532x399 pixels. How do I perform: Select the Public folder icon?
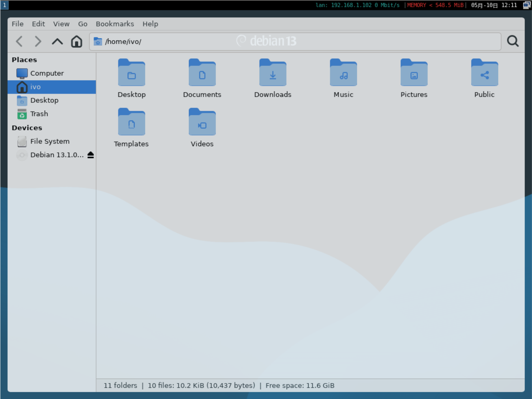485,73
